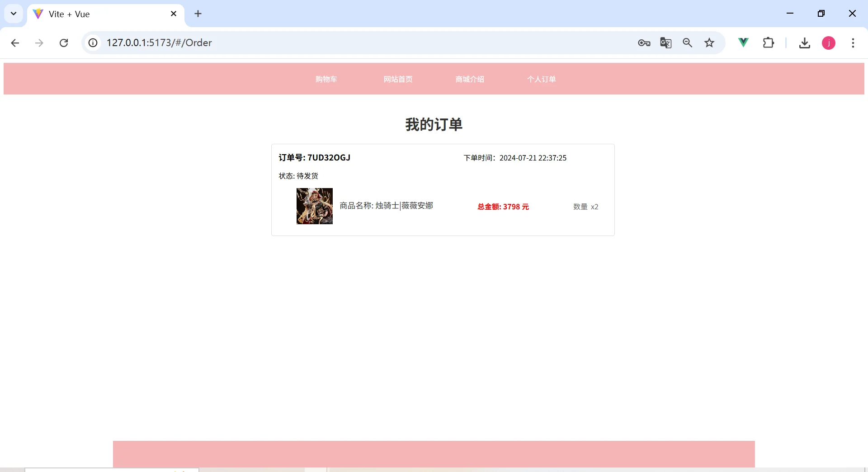Close the Vite + Vue tab

(174, 14)
